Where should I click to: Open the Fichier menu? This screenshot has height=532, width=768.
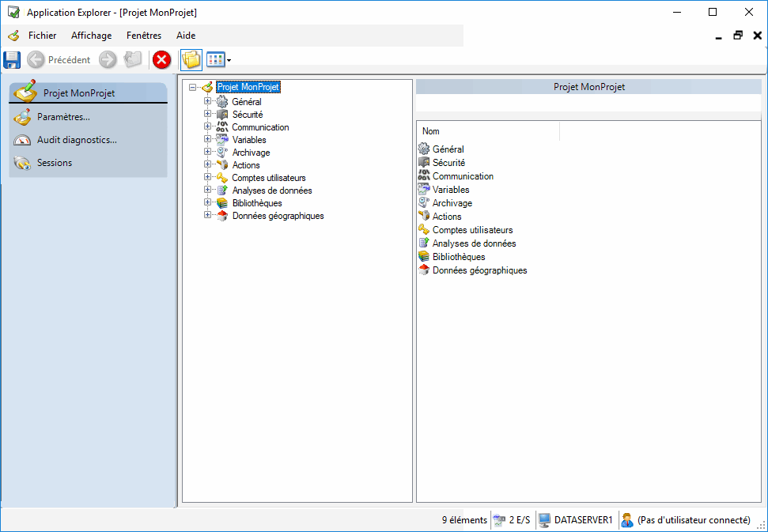42,36
